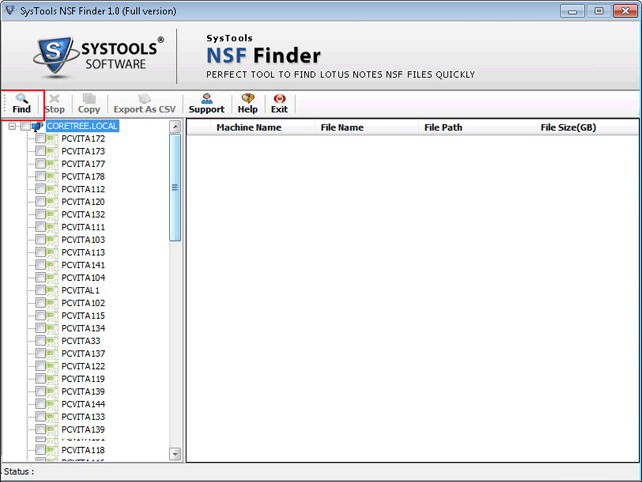Select the CORETREE.LOCAL domain label
Viewport: 642px width, 482px height.
(x=82, y=126)
